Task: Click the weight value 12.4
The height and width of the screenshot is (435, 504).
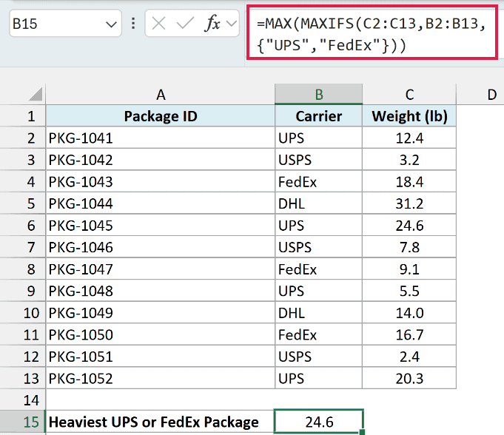Action: pyautogui.click(x=409, y=138)
